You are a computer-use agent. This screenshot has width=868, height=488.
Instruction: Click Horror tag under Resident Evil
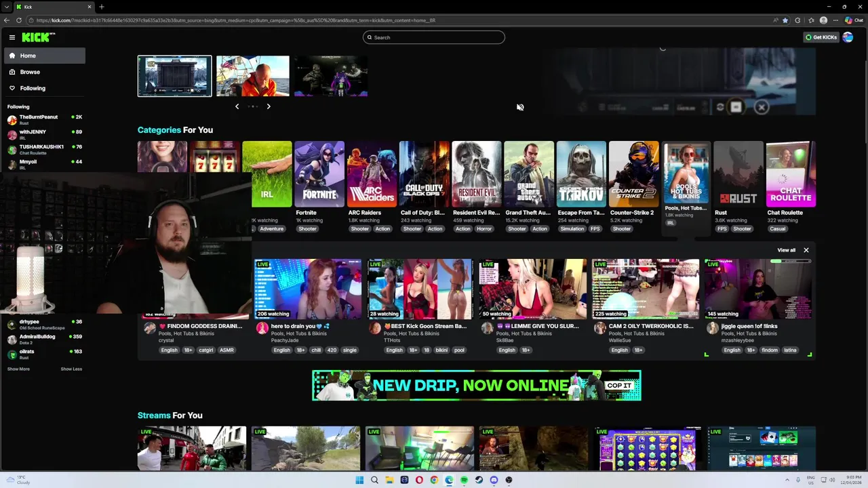pyautogui.click(x=484, y=228)
